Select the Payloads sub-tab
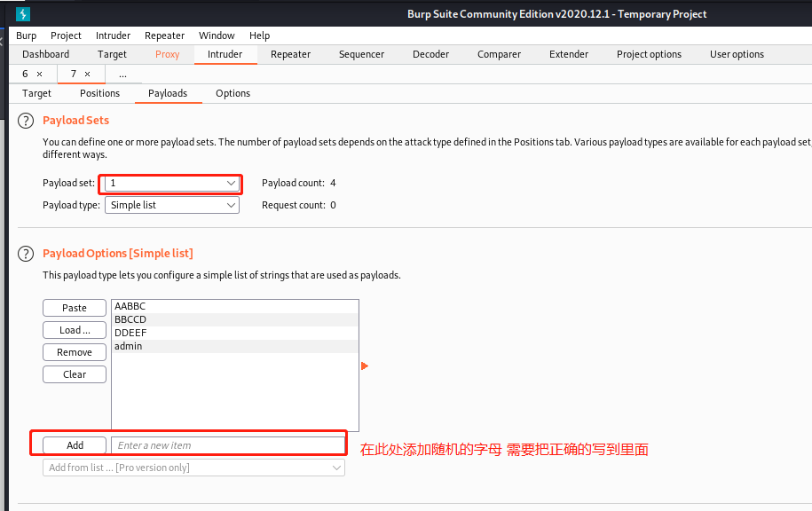This screenshot has width=812, height=511. pyautogui.click(x=168, y=93)
